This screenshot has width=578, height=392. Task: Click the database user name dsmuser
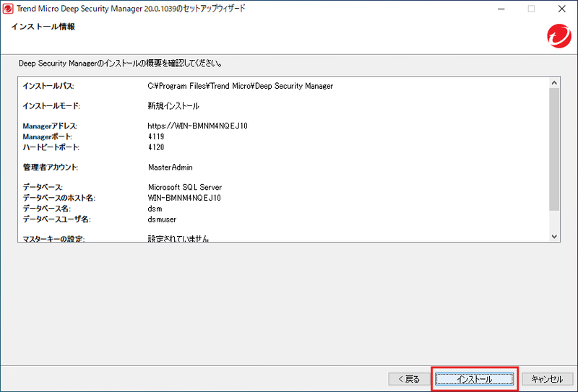point(162,219)
